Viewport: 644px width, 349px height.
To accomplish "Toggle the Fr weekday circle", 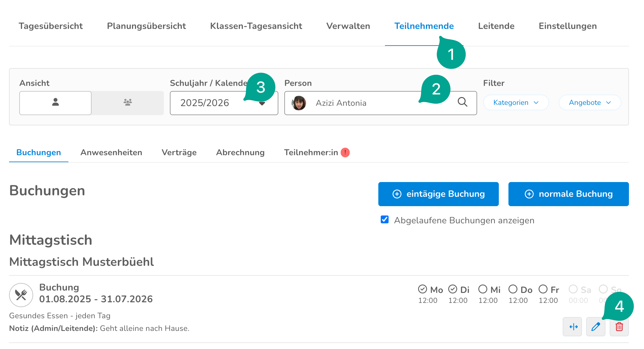I will 543,289.
